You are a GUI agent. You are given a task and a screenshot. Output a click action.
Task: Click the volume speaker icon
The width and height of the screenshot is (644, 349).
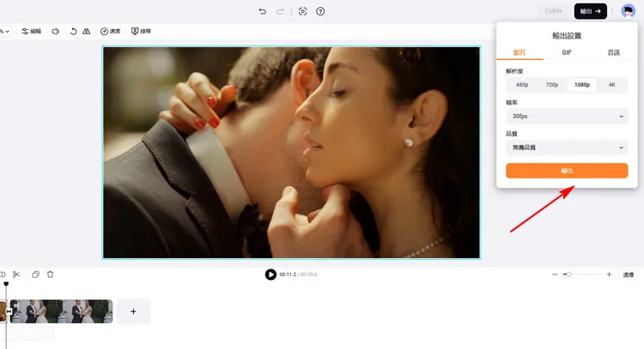(56, 31)
